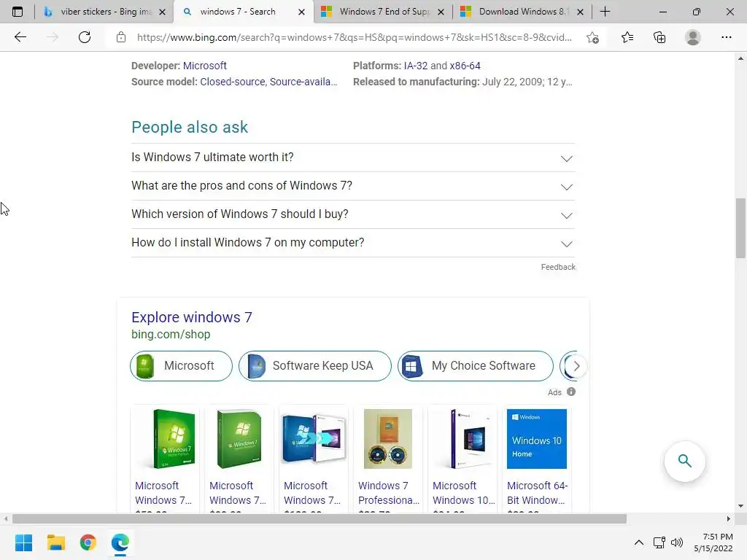747x560 pixels.
Task: Open volume control tray icon
Action: tap(676, 542)
